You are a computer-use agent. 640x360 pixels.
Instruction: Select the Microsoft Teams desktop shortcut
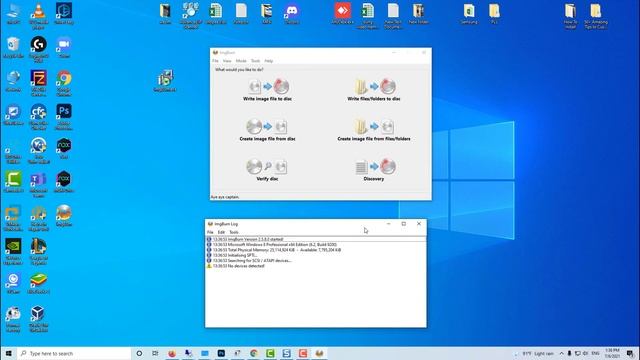click(x=38, y=184)
